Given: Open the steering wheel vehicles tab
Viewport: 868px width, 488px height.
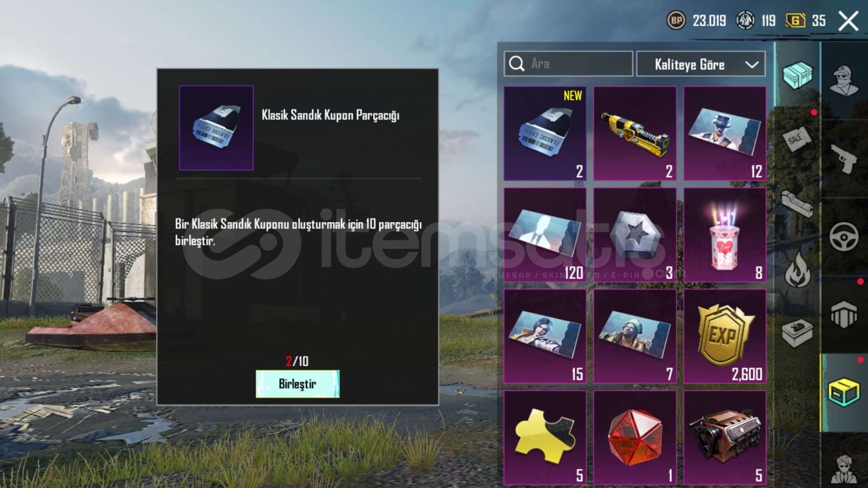Looking at the screenshot, I should (844, 236).
